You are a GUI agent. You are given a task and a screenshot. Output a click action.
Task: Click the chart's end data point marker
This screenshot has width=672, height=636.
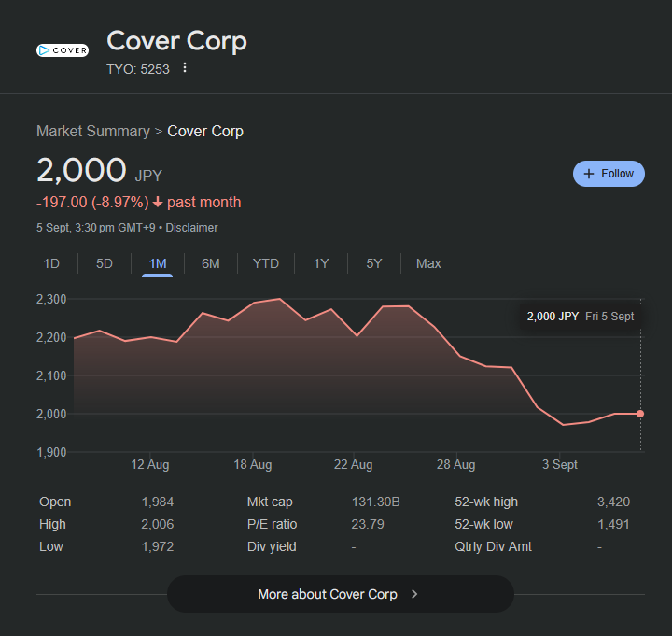click(x=640, y=414)
